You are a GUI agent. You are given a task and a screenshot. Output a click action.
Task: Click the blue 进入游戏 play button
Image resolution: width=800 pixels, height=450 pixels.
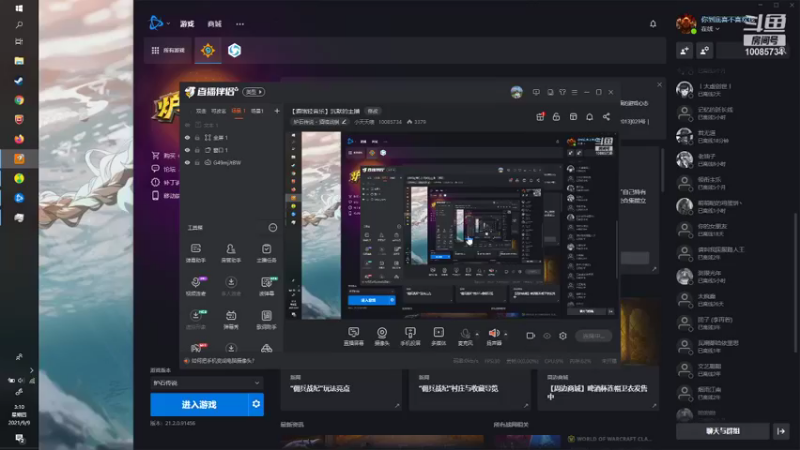(x=199, y=405)
